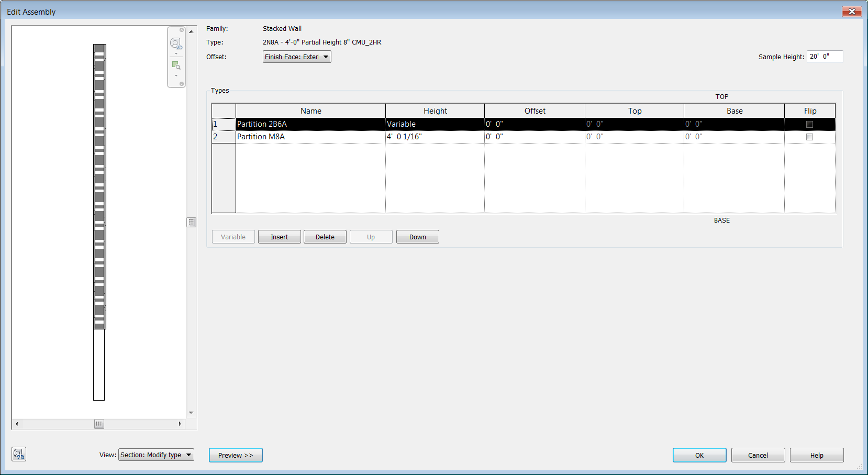
Task: Click the preview vertical scrollbar up arrow
Action: (x=191, y=31)
